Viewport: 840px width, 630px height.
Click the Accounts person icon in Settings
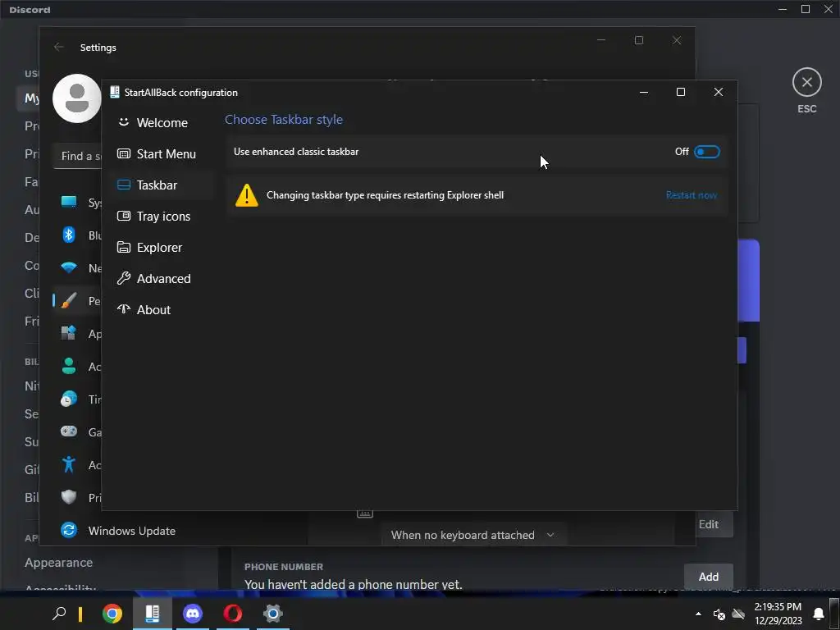69,366
